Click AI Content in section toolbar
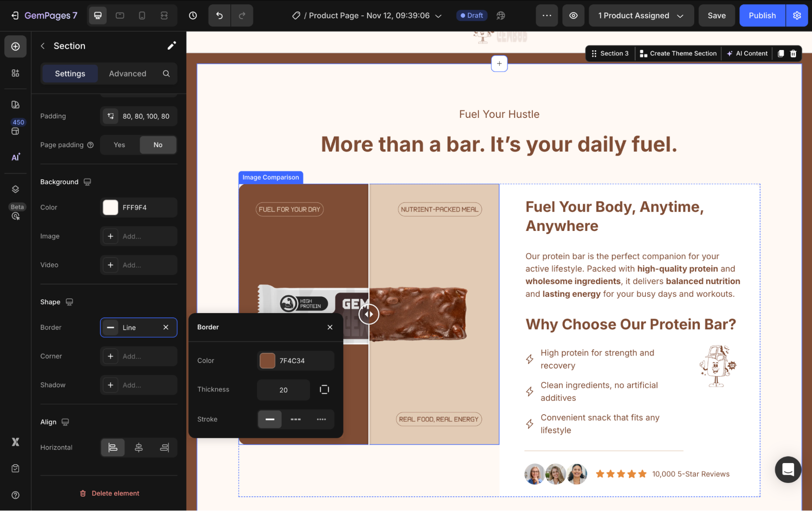The image size is (812, 511). point(747,54)
